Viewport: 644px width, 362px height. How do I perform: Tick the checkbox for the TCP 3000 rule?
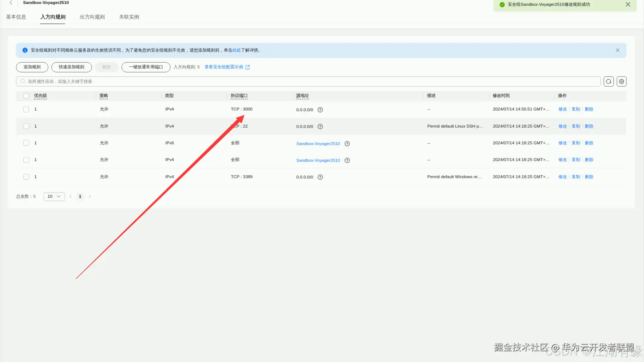[26, 110]
